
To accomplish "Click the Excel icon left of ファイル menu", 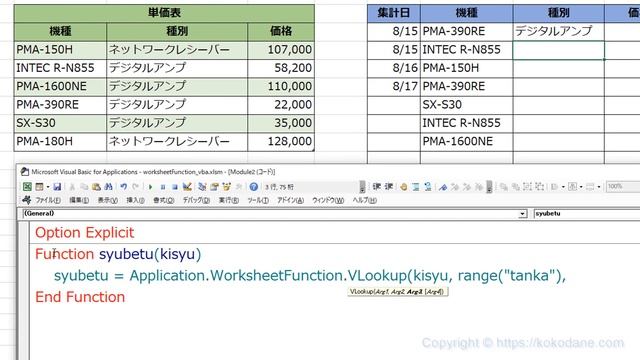I will (27, 200).
